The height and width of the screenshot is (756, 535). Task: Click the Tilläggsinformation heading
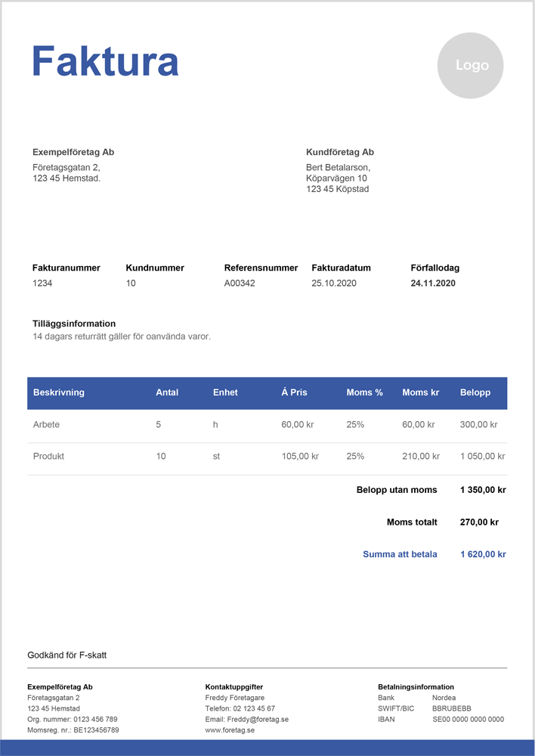pyautogui.click(x=74, y=324)
